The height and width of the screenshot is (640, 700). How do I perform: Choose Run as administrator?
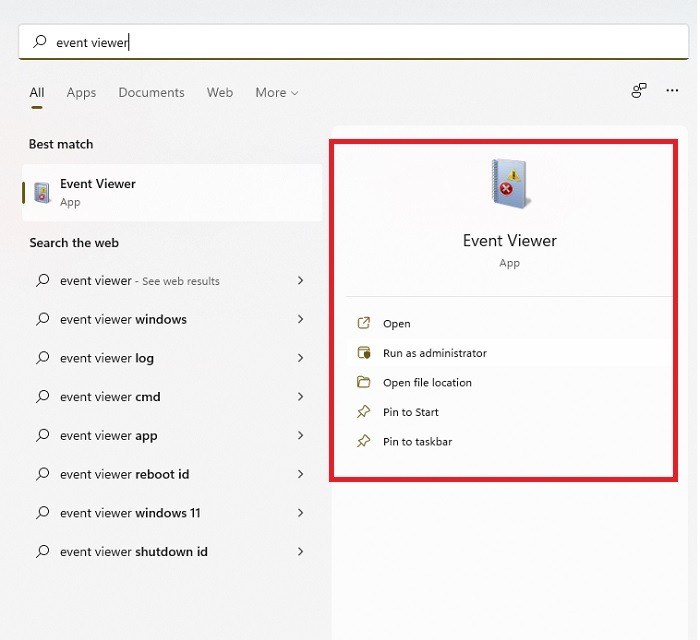click(509, 353)
